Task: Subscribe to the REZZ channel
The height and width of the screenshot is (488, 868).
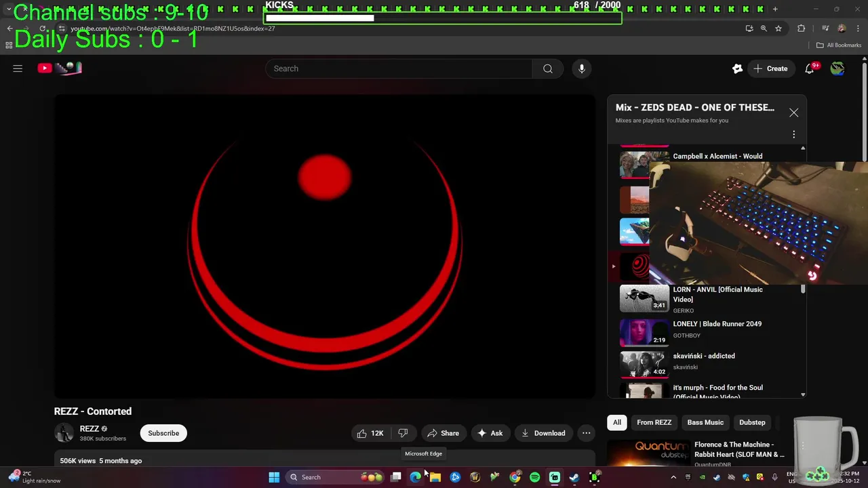Action: tap(163, 433)
